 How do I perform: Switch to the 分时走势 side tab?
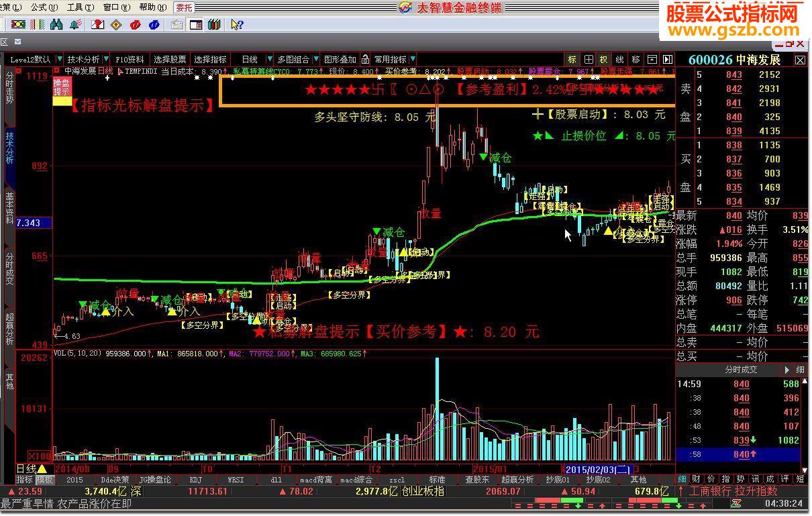(9, 87)
